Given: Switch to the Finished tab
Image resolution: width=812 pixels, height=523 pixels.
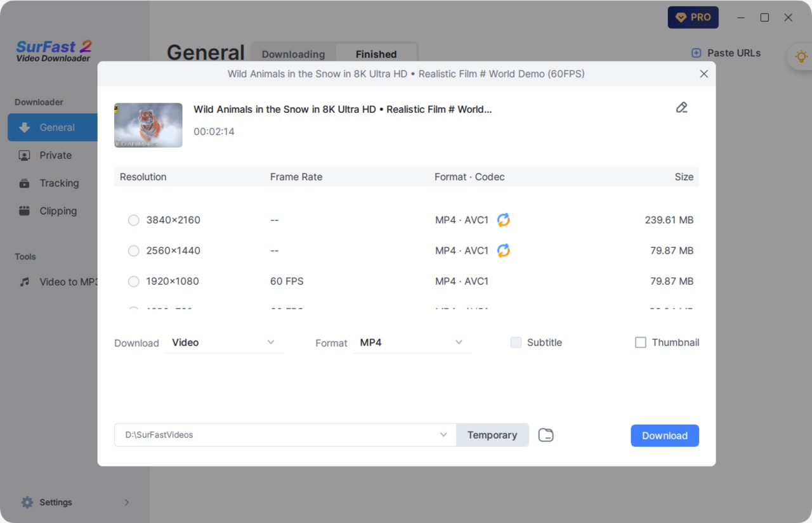Looking at the screenshot, I should tap(376, 55).
